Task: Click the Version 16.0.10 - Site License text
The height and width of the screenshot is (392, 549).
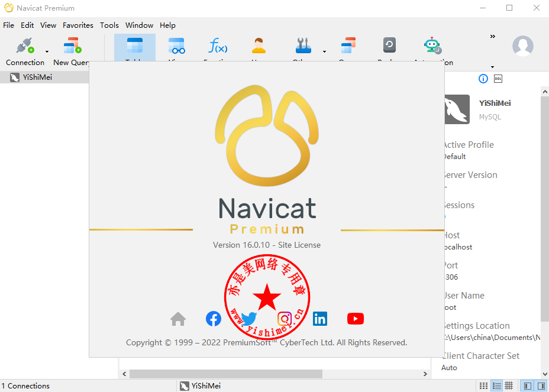Action: [x=267, y=245]
